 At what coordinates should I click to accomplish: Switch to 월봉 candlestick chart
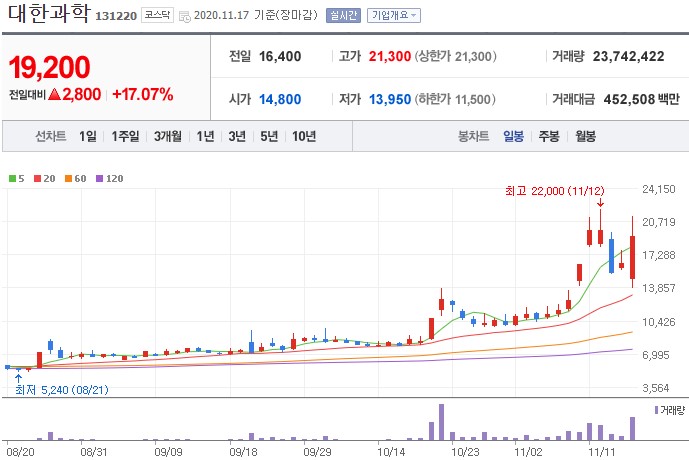585,136
